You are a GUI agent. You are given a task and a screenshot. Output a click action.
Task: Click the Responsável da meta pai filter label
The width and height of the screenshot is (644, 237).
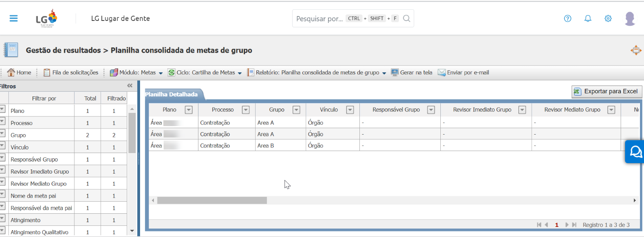pyautogui.click(x=41, y=208)
